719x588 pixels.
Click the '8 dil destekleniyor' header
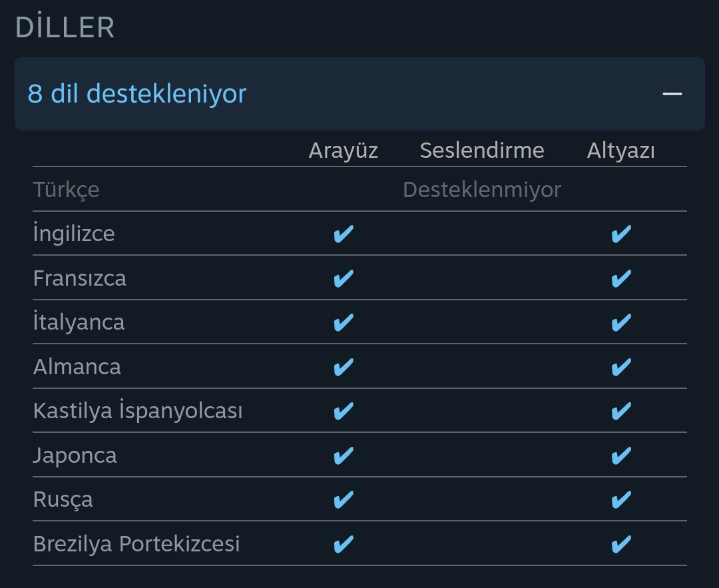137,94
